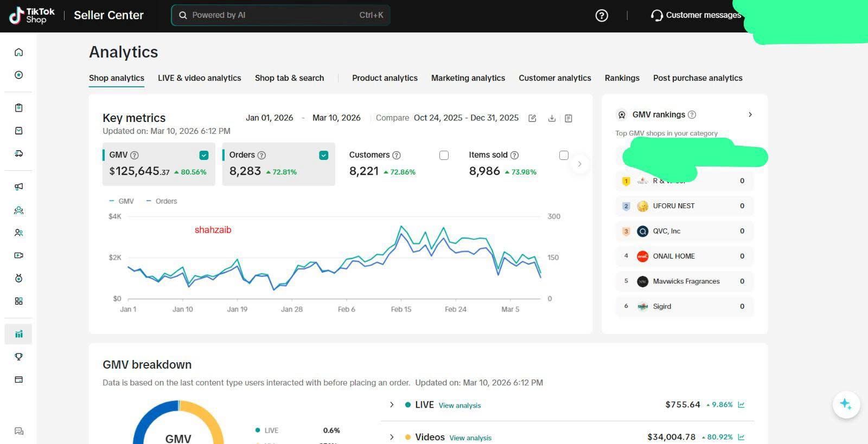The width and height of the screenshot is (868, 444).
Task: Click the TikTok Shop logo
Action: click(x=32, y=15)
